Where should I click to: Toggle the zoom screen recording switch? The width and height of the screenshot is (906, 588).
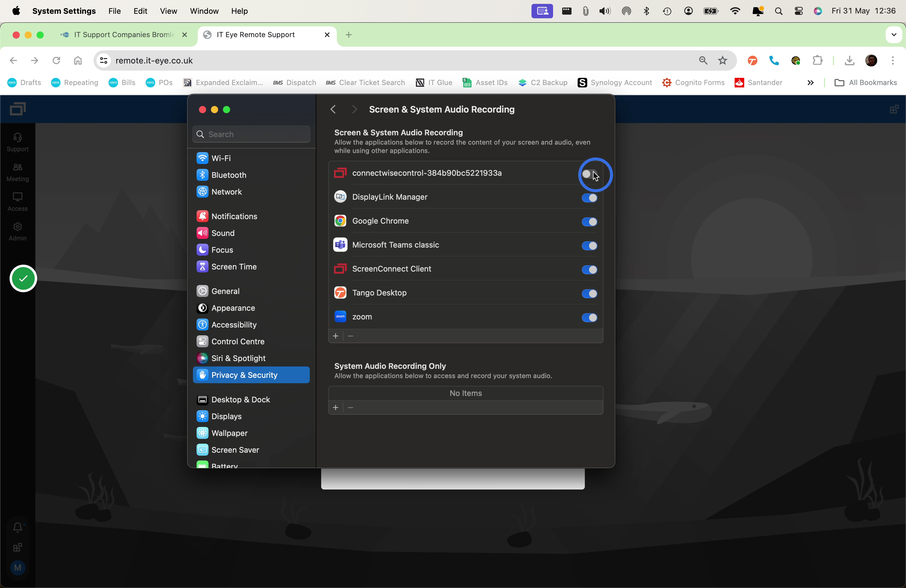pos(589,318)
